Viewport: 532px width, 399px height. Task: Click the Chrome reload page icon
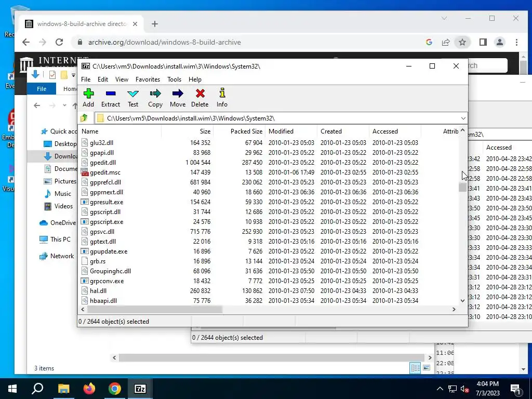coord(59,42)
